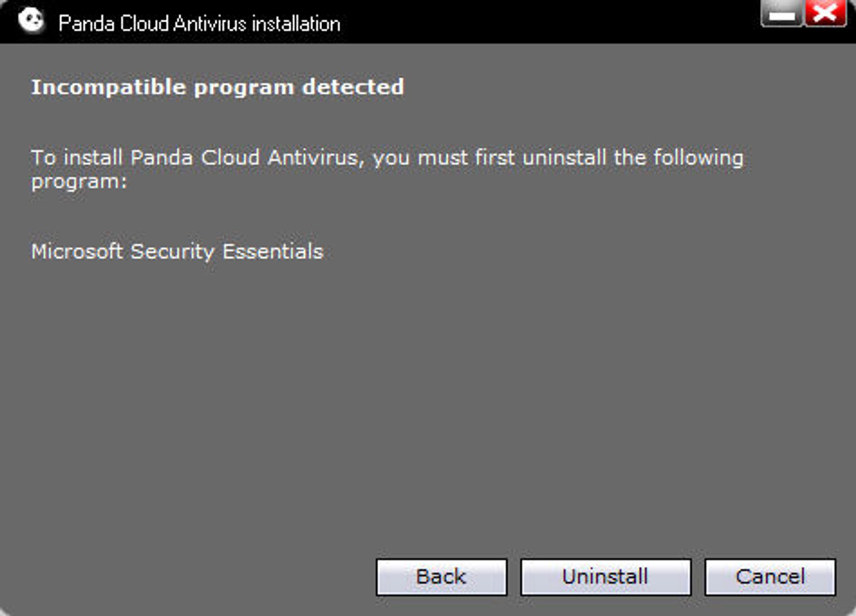Click the panda logo in the title bar
The width and height of the screenshot is (856, 616).
click(x=31, y=21)
